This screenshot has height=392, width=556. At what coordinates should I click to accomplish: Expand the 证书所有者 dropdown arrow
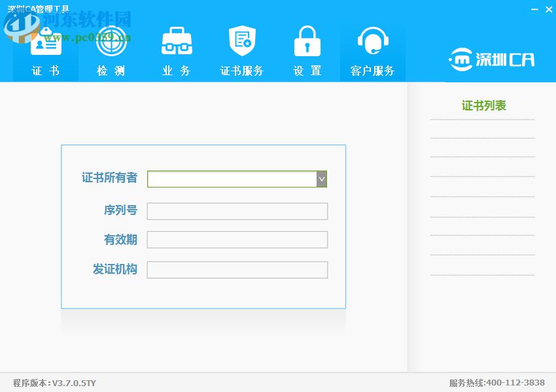[321, 178]
